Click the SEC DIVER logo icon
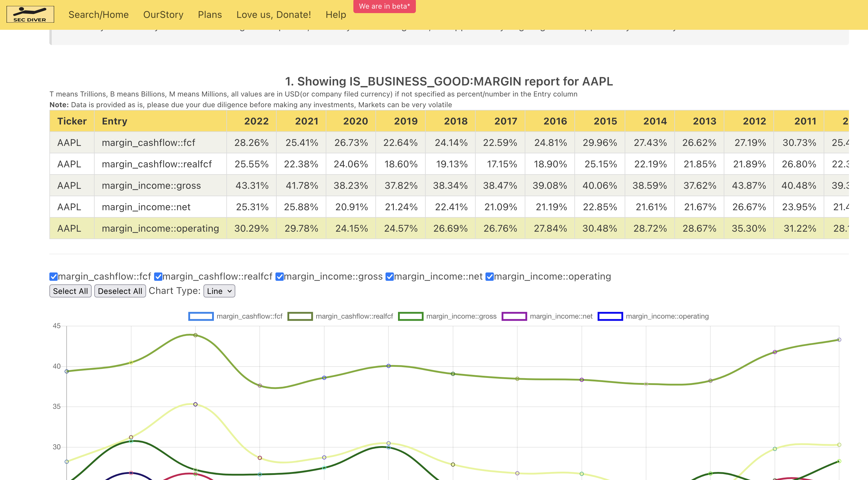This screenshot has width=868, height=480. [30, 14]
